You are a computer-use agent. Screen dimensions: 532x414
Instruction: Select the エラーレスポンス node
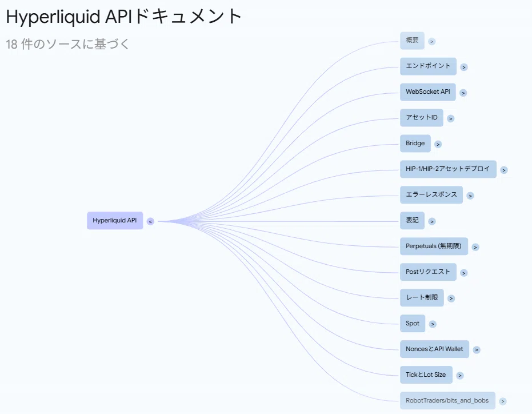point(431,195)
